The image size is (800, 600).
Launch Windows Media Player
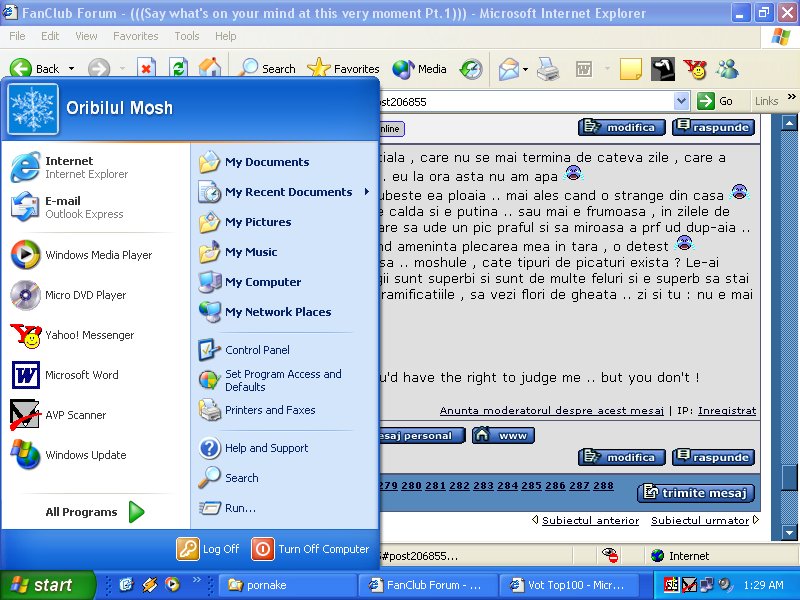95,255
